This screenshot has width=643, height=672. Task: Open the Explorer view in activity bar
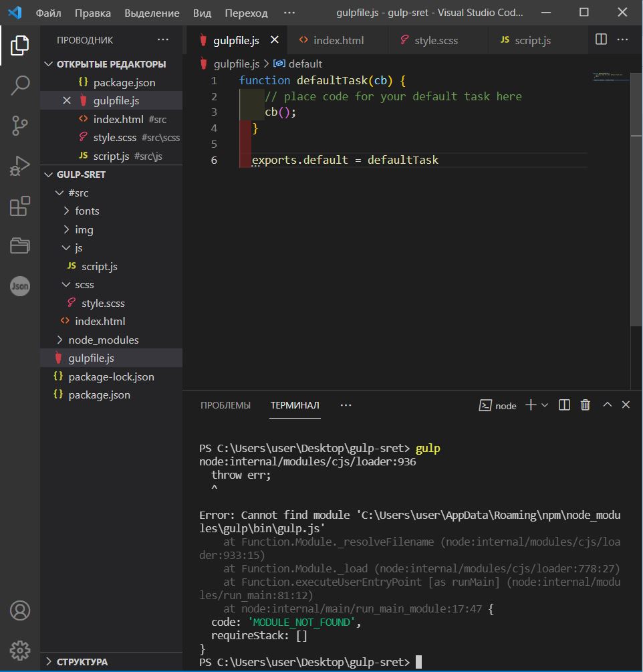[19, 45]
